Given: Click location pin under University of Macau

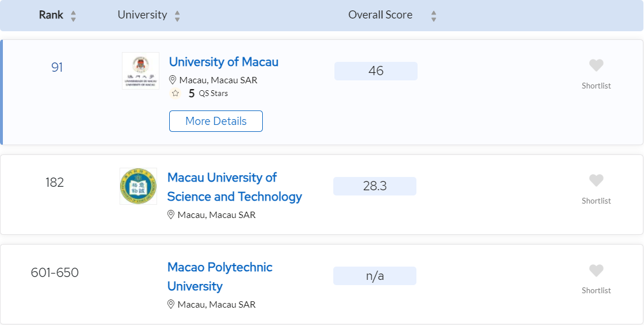Looking at the screenshot, I should (173, 80).
